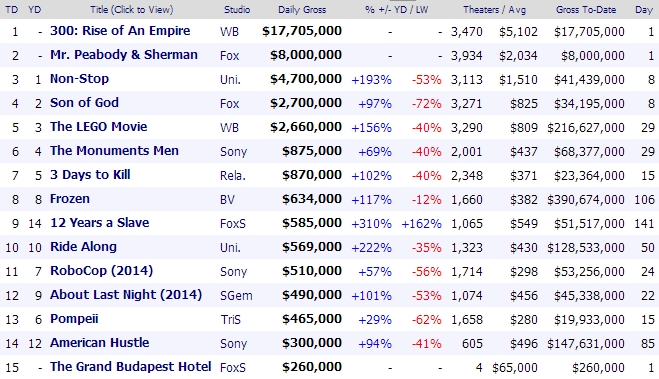Open the Ride Along title link

click(83, 246)
